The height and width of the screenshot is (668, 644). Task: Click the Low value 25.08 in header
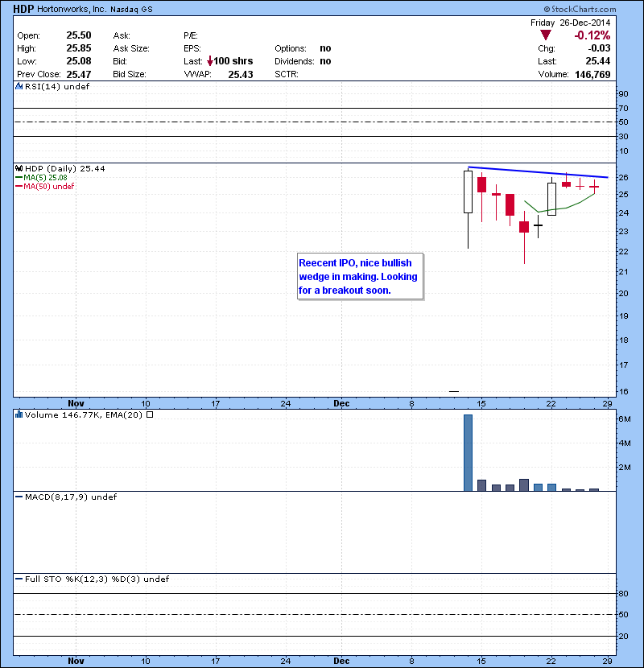[79, 61]
